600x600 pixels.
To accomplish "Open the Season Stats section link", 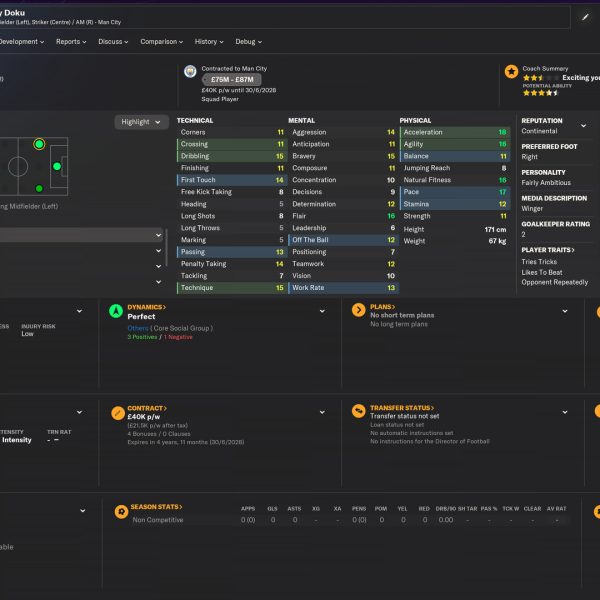I will pyautogui.click(x=156, y=507).
